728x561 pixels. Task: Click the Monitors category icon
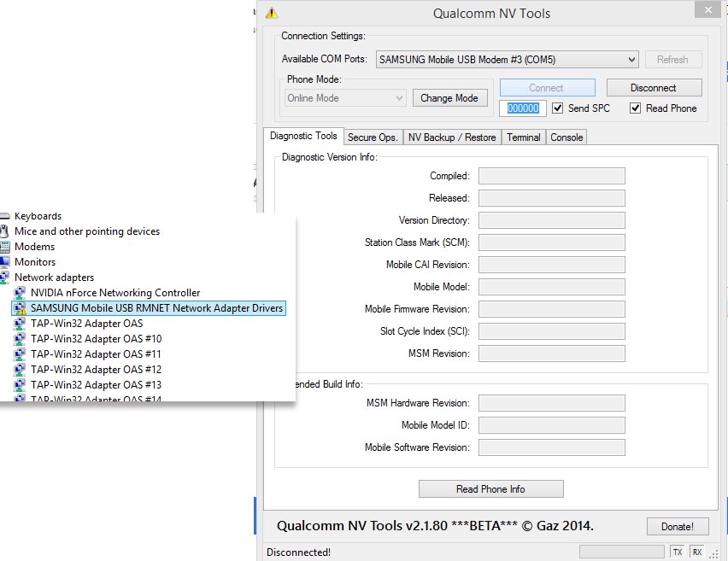4,261
